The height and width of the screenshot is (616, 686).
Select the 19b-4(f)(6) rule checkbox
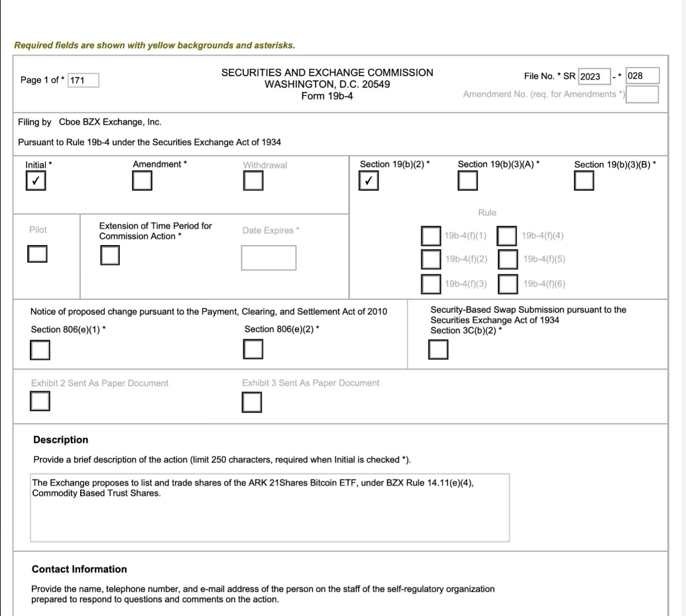click(x=508, y=283)
